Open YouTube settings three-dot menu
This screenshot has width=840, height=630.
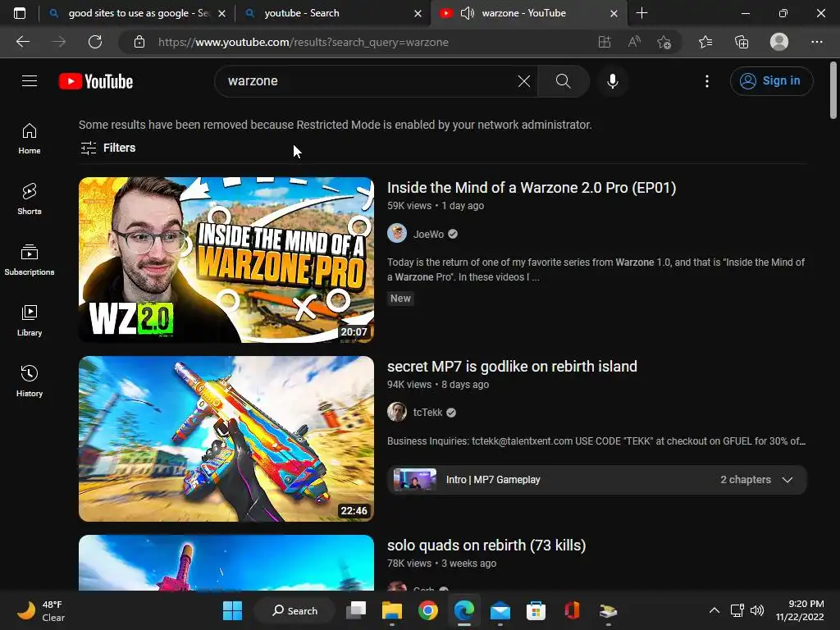click(x=707, y=81)
